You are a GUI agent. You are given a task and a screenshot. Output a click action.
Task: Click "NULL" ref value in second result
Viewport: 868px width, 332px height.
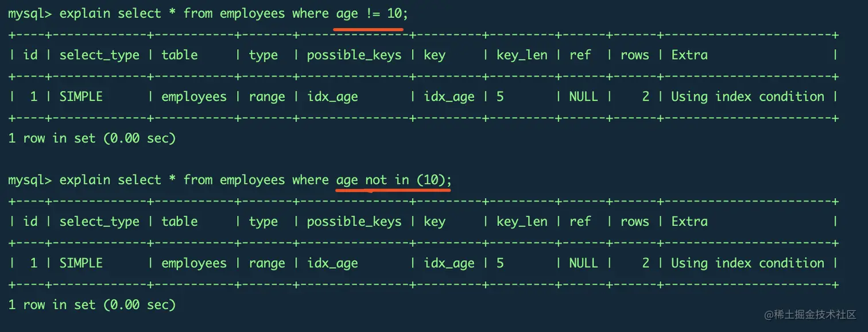583,263
